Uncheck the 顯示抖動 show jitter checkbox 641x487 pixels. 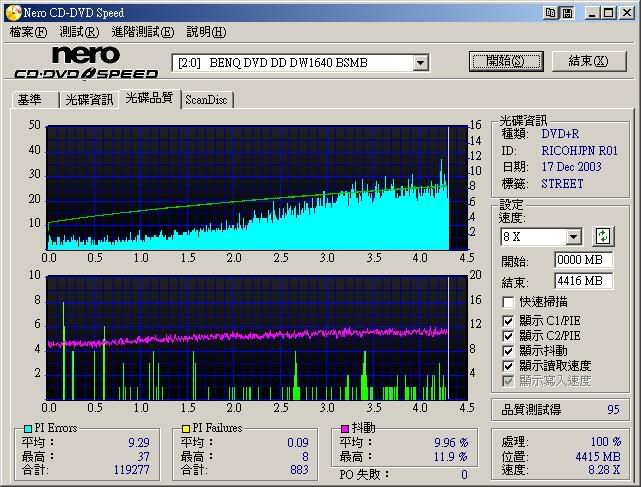pyautogui.click(x=508, y=351)
